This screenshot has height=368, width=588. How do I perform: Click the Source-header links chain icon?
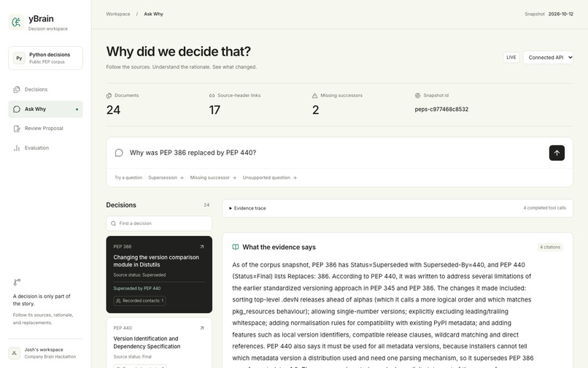[x=212, y=96]
